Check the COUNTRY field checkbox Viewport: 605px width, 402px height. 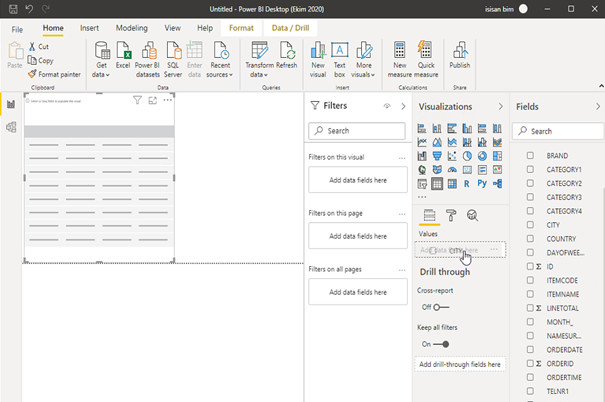pos(531,239)
